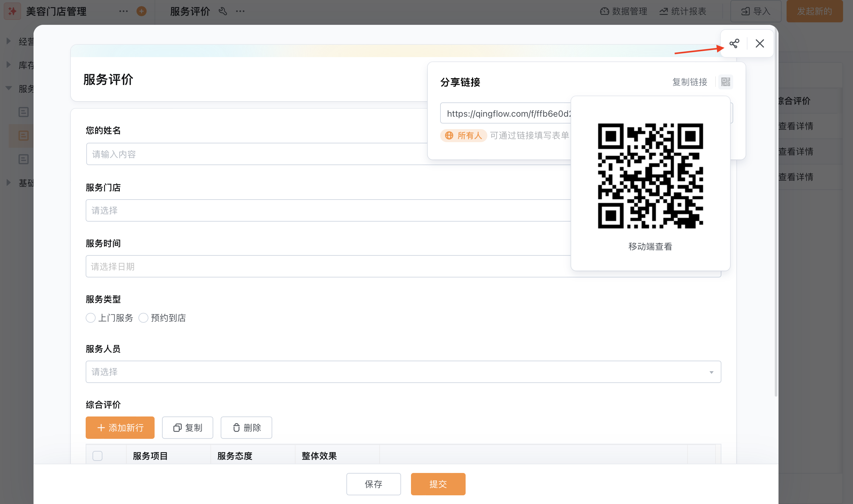The image size is (853, 504).
Task: Open the more options beside 美容门店管理
Action: pyautogui.click(x=123, y=11)
